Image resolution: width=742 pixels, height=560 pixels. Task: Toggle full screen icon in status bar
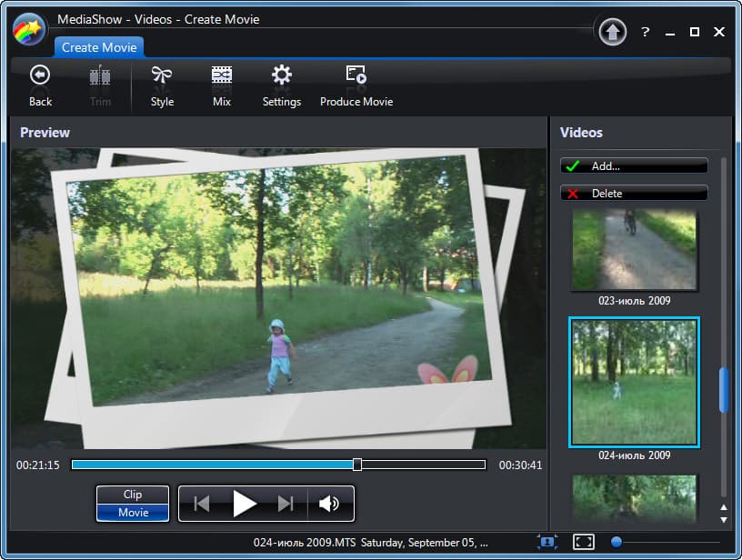pyautogui.click(x=583, y=542)
